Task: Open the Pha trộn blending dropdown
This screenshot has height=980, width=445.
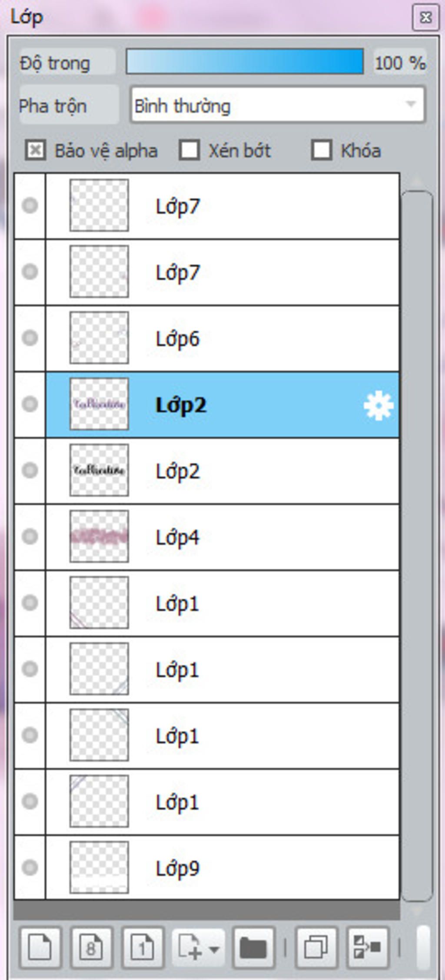Action: point(278,105)
